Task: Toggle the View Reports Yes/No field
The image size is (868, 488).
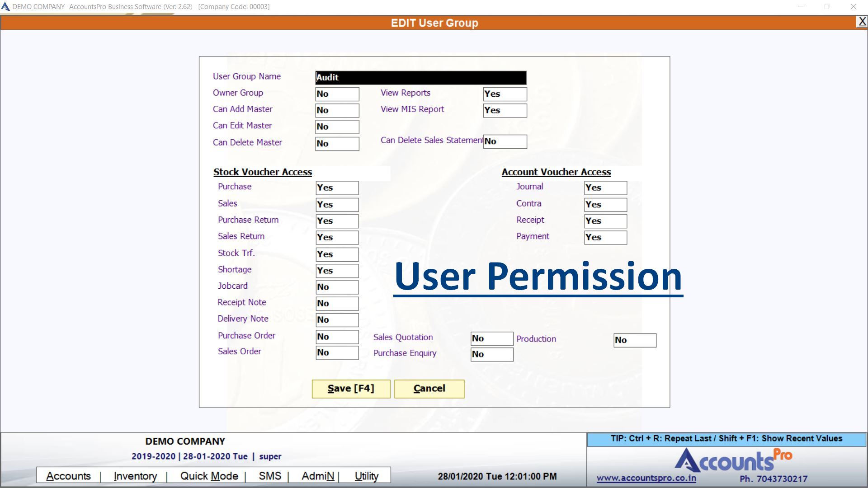Action: (505, 94)
